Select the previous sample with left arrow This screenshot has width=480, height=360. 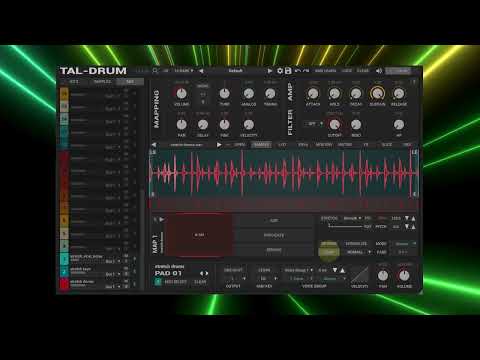tap(154, 145)
